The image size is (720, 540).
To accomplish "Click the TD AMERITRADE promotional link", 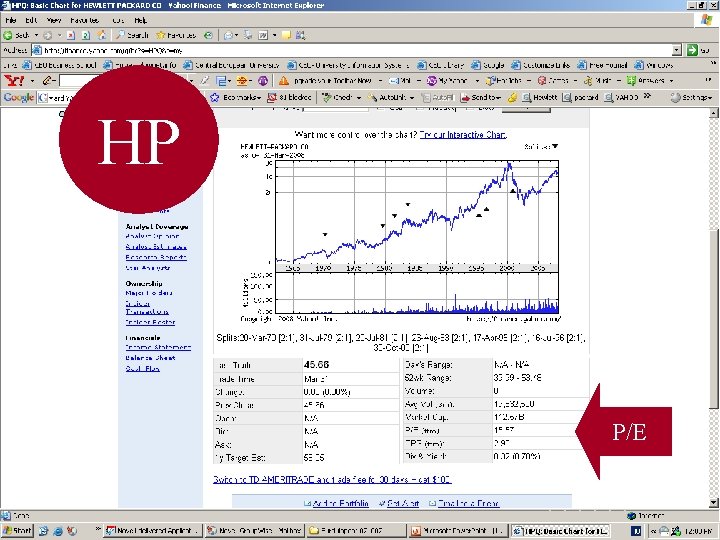I will [x=332, y=479].
